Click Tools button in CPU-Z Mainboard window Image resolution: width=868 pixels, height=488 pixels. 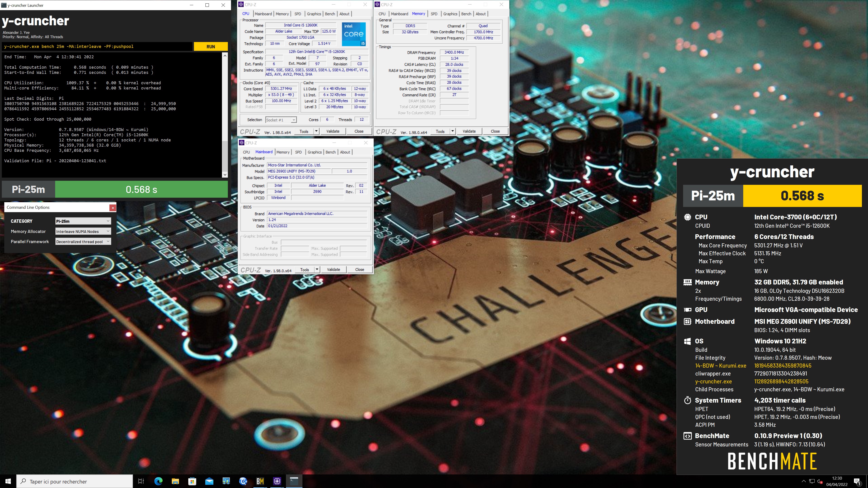305,270
